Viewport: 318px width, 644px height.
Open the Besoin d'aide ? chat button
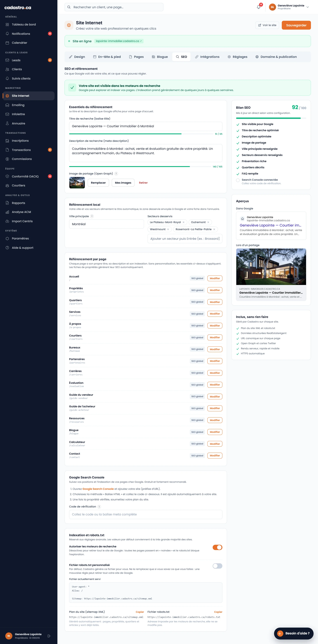[294, 633]
